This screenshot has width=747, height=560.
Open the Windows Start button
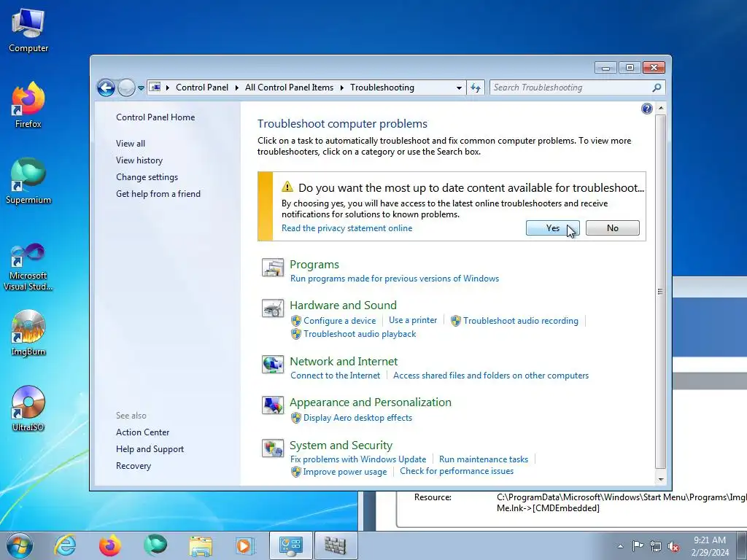click(19, 545)
